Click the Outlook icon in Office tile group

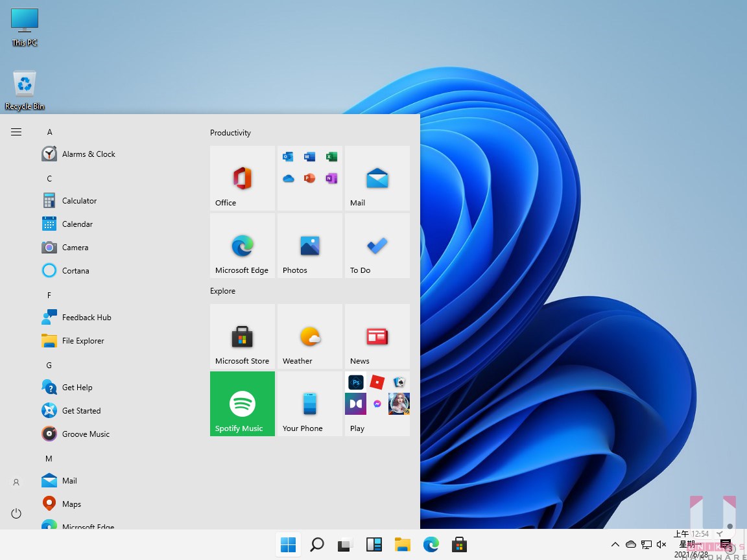(x=288, y=157)
